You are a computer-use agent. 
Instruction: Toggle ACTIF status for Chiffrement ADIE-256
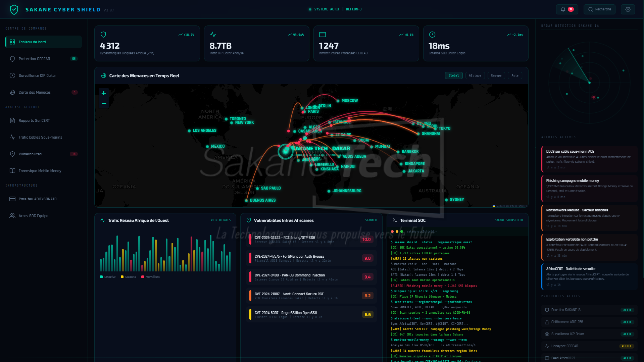[627, 322]
